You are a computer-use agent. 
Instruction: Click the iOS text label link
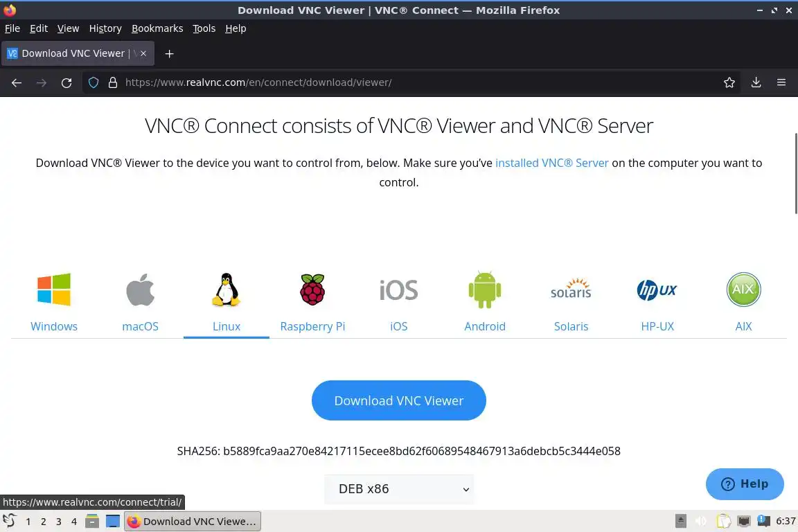point(398,326)
